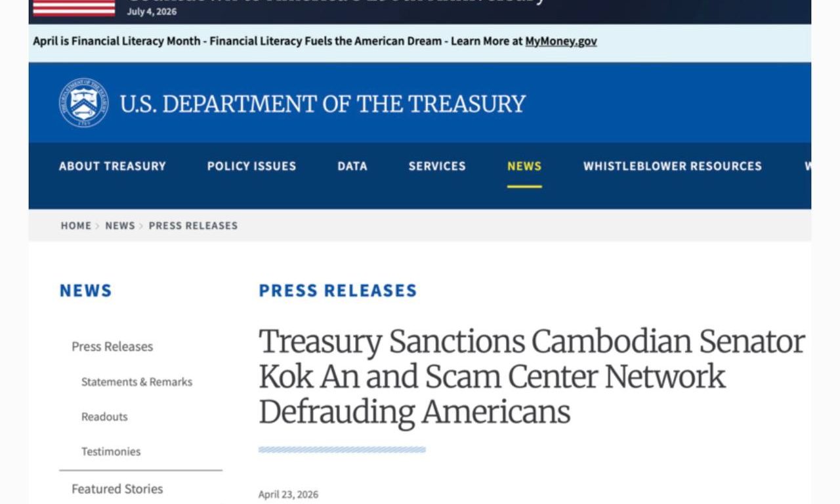Click Home in the breadcrumb trail
This screenshot has height=504, width=840.
tap(76, 226)
